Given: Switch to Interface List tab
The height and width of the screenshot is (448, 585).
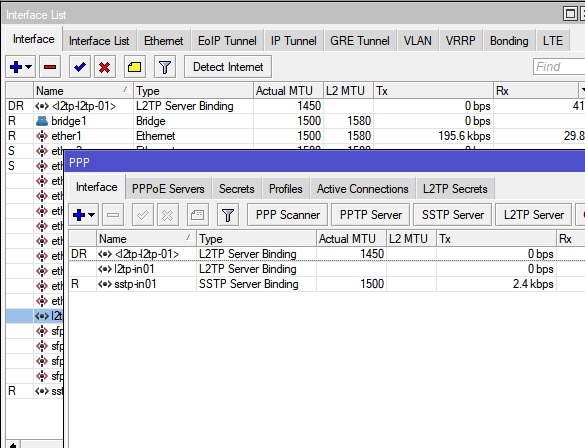Looking at the screenshot, I should click(99, 41).
